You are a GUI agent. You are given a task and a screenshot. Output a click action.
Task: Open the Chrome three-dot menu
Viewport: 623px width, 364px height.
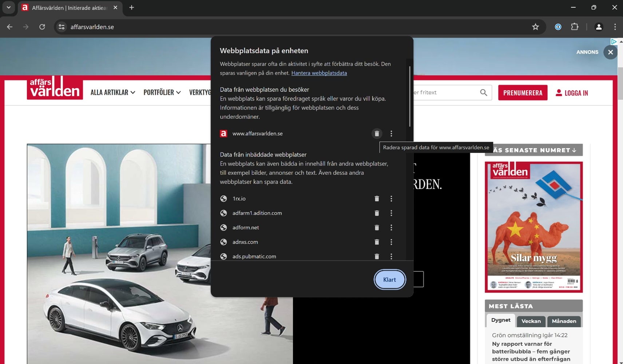[x=615, y=27]
